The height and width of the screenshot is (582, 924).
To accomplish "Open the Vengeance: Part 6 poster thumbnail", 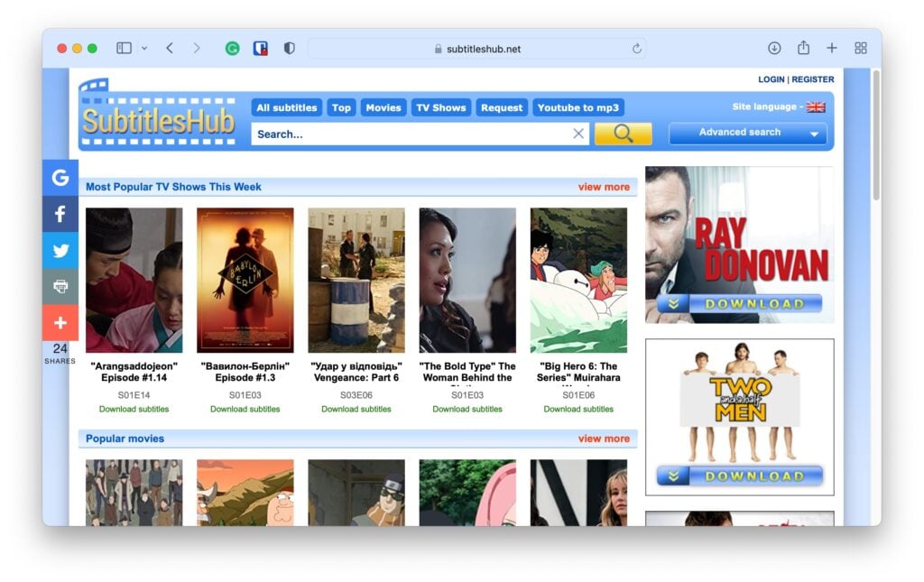I will pyautogui.click(x=356, y=281).
